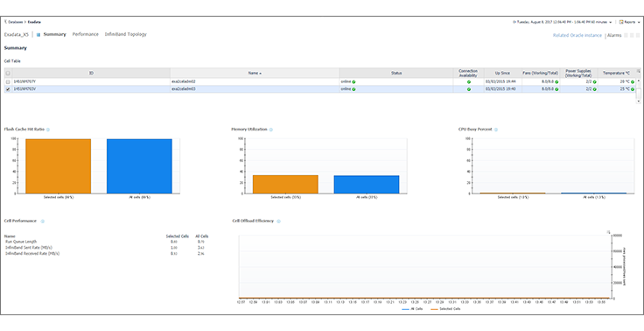Click the Cell Table customizer icon
The height and width of the screenshot is (331, 644).
pyautogui.click(x=638, y=71)
